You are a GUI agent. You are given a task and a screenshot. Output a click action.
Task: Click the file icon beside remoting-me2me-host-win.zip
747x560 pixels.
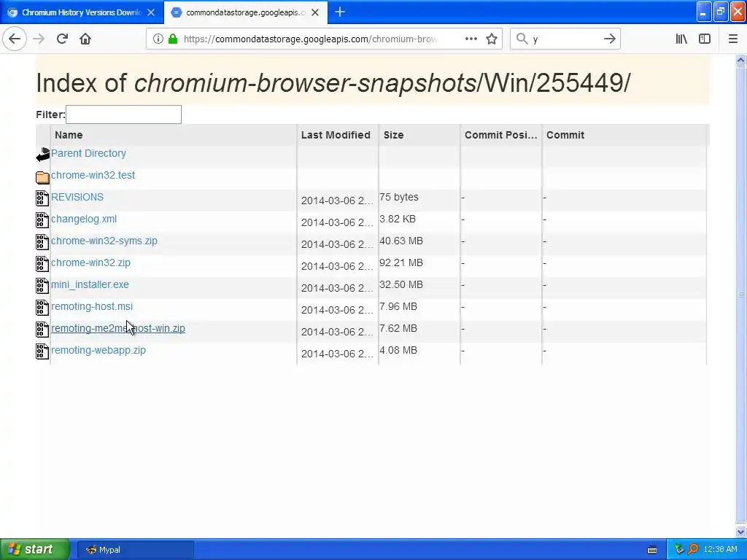(42, 330)
